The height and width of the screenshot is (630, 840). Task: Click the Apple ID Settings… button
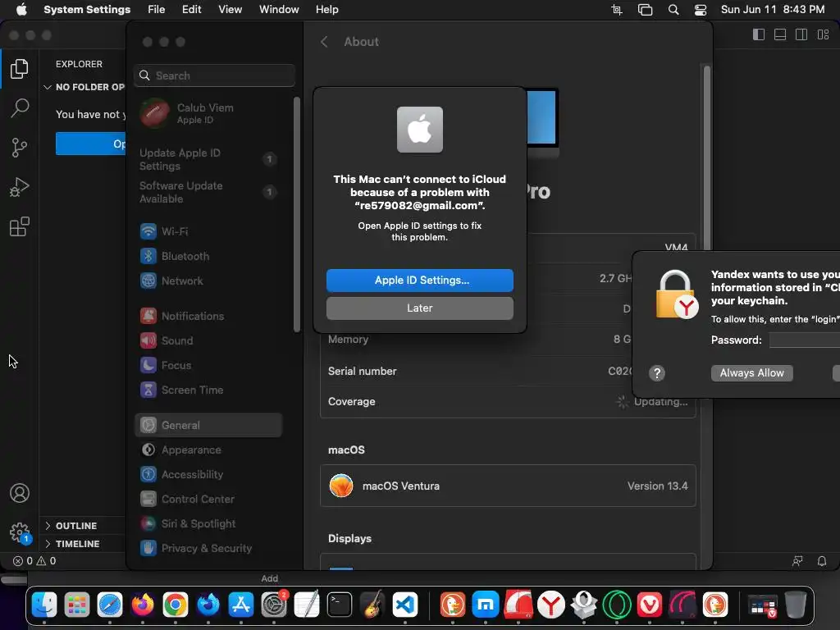point(419,281)
